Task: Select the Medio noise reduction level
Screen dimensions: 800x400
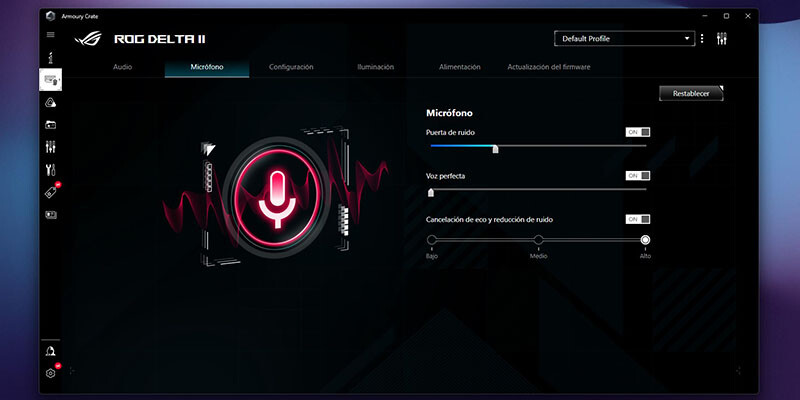Action: [x=538, y=240]
